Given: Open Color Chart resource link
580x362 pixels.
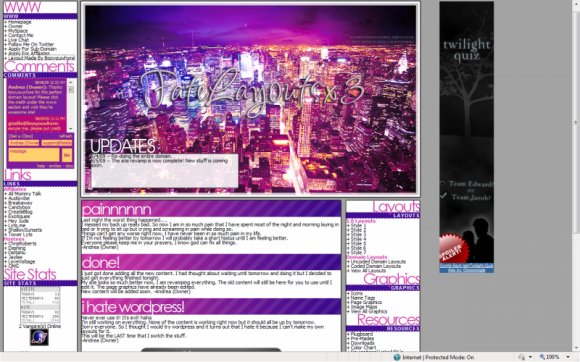Looking at the screenshot, I should click(363, 347).
